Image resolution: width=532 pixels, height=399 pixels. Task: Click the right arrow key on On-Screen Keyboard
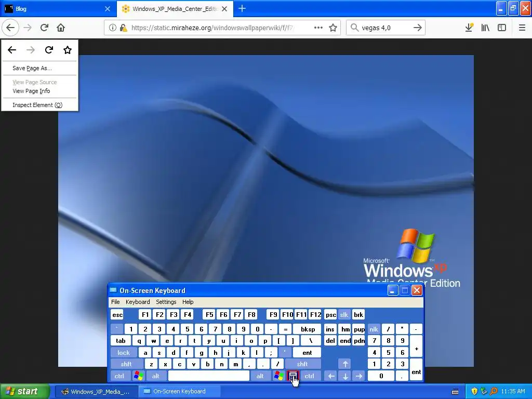pos(359,376)
